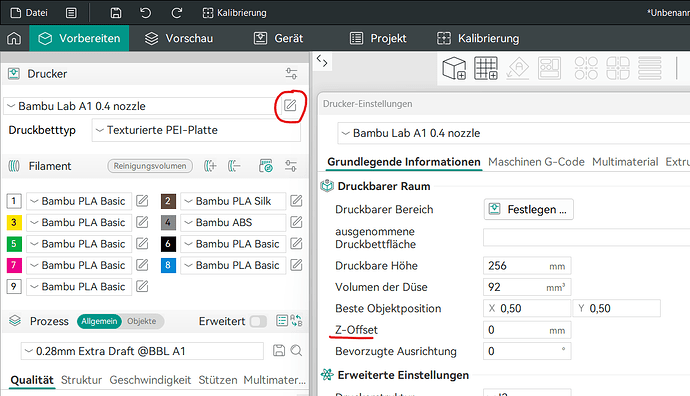
Task: Open the Maschinen G-Code tab
Action: coord(536,162)
